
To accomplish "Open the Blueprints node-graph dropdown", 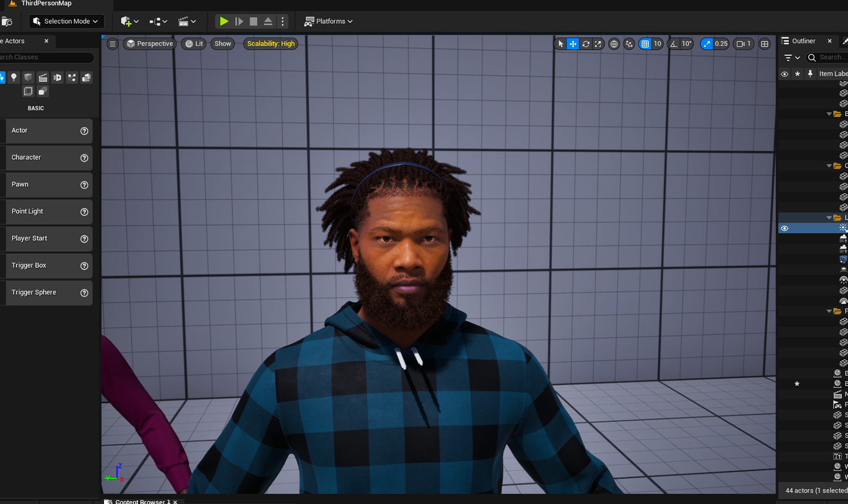I will pos(158,22).
